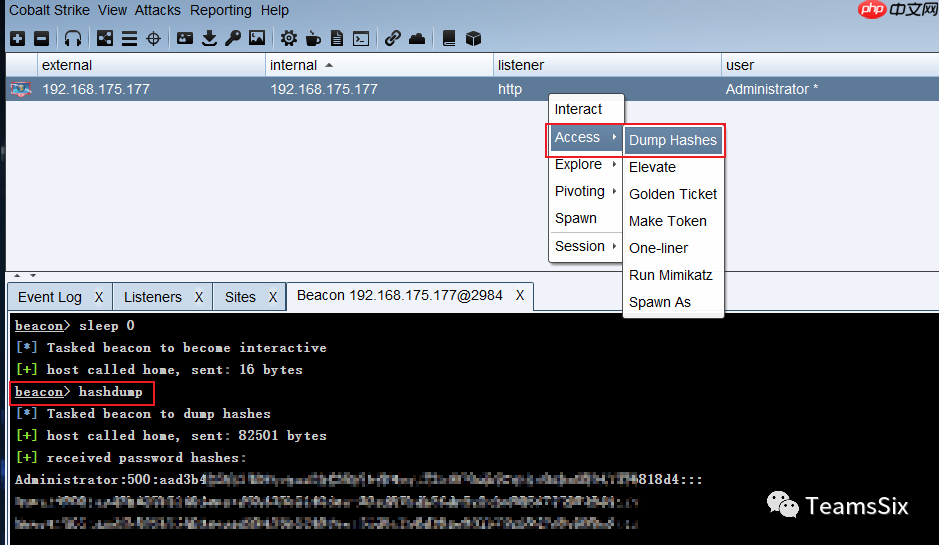
Task: Open the Reporting menu
Action: 220,10
